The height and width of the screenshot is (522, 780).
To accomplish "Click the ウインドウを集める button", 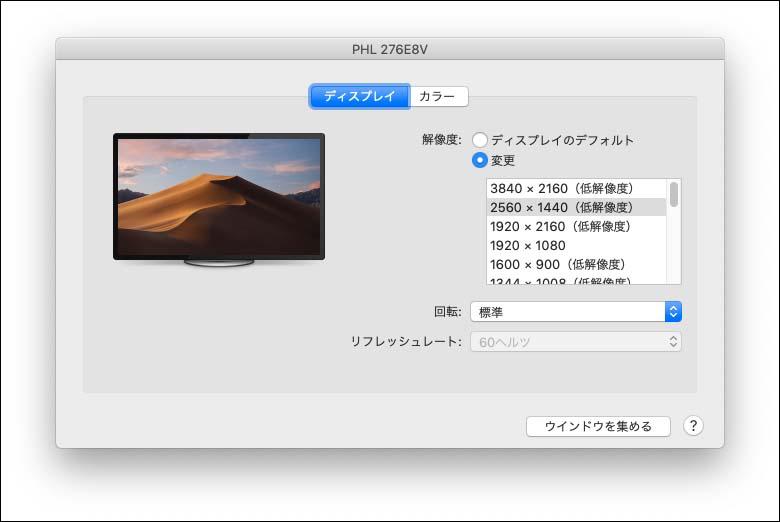I will [x=598, y=426].
